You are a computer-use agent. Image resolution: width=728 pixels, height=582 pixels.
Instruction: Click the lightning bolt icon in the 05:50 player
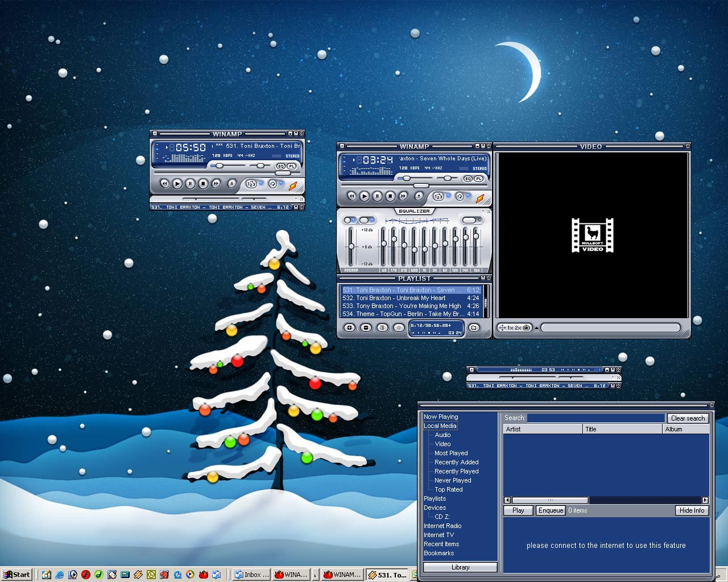click(292, 185)
